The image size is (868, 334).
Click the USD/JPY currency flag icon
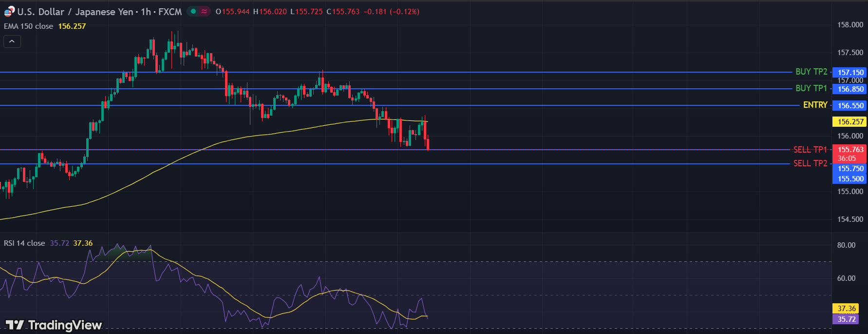pyautogui.click(x=9, y=11)
